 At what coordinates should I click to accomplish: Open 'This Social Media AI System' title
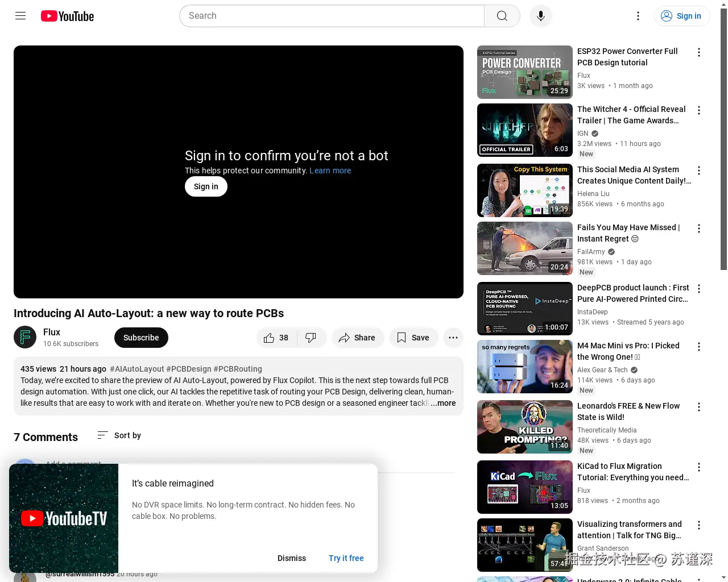pos(634,175)
